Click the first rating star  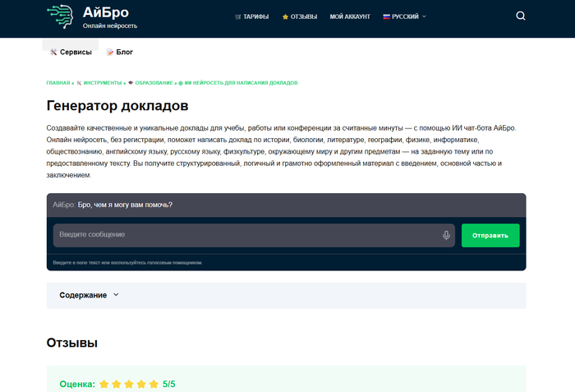coord(104,384)
